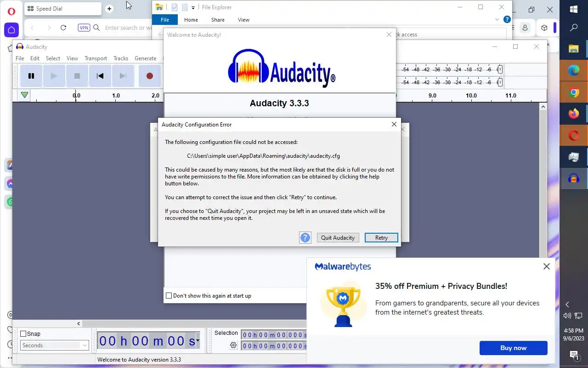Click the Play button in Audacity toolbar
This screenshot has height=368, width=588.
54,76
